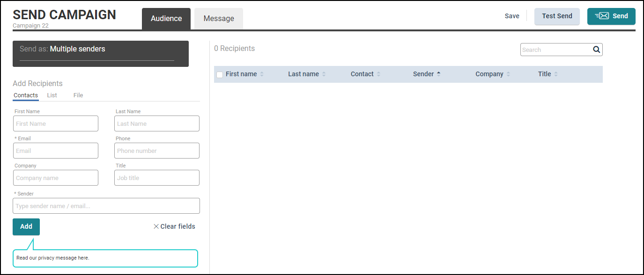Click Clear fields to reset form

(174, 226)
